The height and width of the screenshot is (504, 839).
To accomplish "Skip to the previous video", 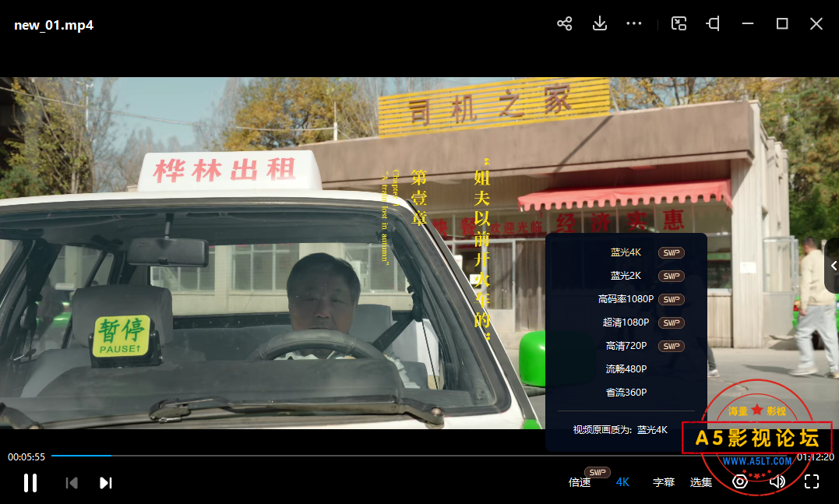I will pyautogui.click(x=72, y=483).
